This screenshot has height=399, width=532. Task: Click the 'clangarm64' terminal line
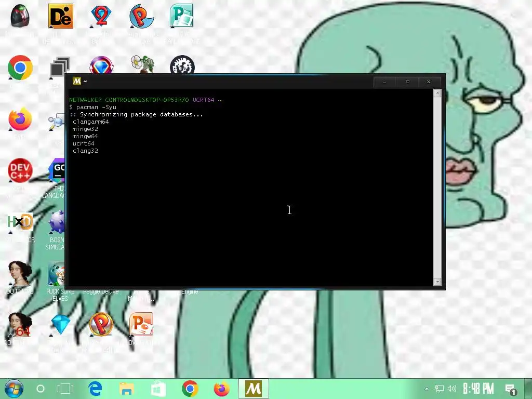point(90,122)
